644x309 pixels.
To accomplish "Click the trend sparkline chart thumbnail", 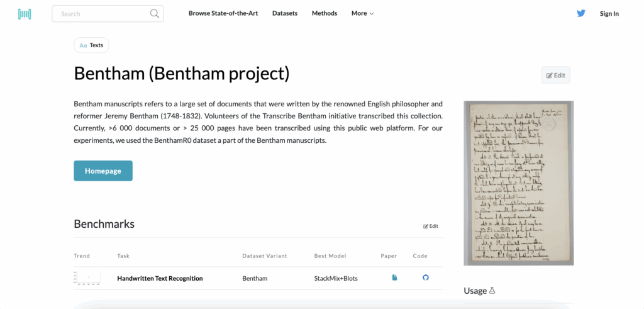I will click(x=87, y=278).
